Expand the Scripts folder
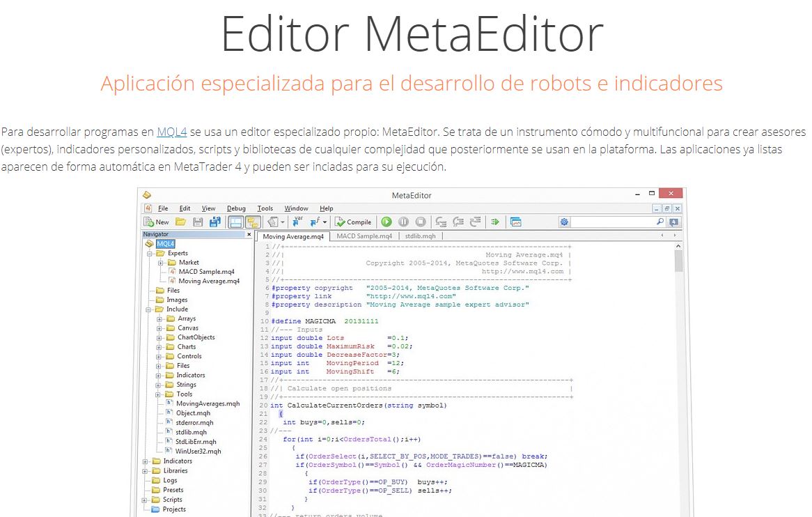Viewport: 812px width, 517px height. (x=144, y=500)
